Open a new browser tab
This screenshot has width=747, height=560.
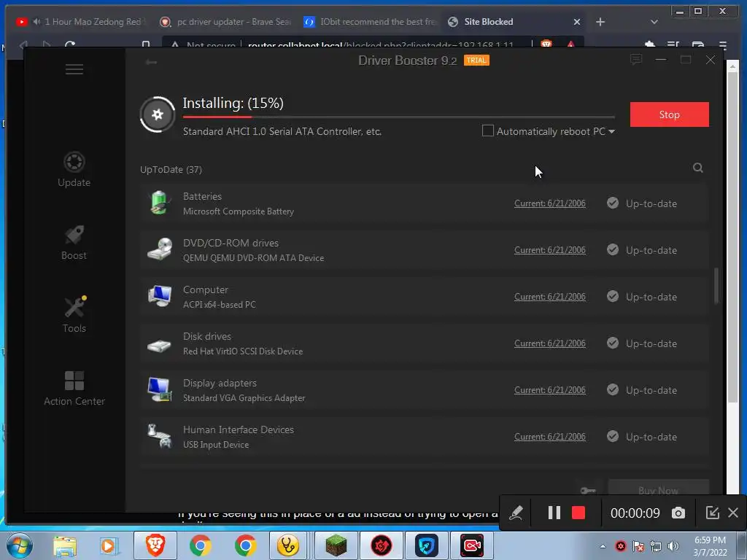[600, 22]
